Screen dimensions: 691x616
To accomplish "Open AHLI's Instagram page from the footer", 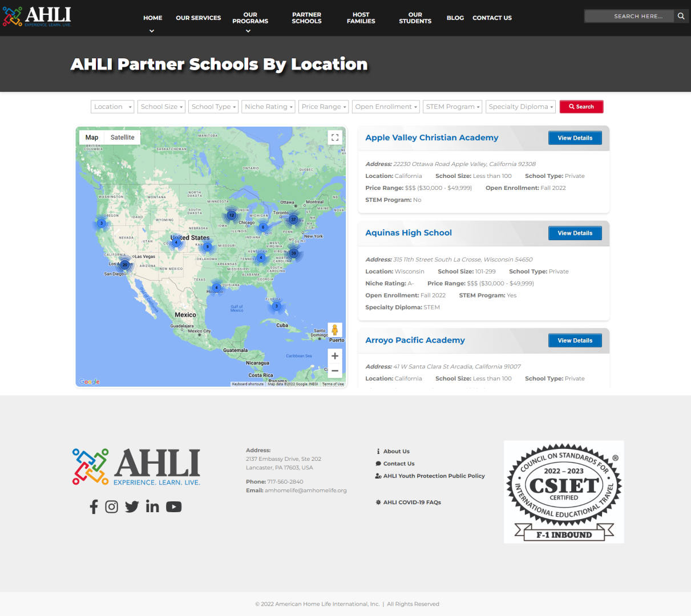I will (x=112, y=506).
